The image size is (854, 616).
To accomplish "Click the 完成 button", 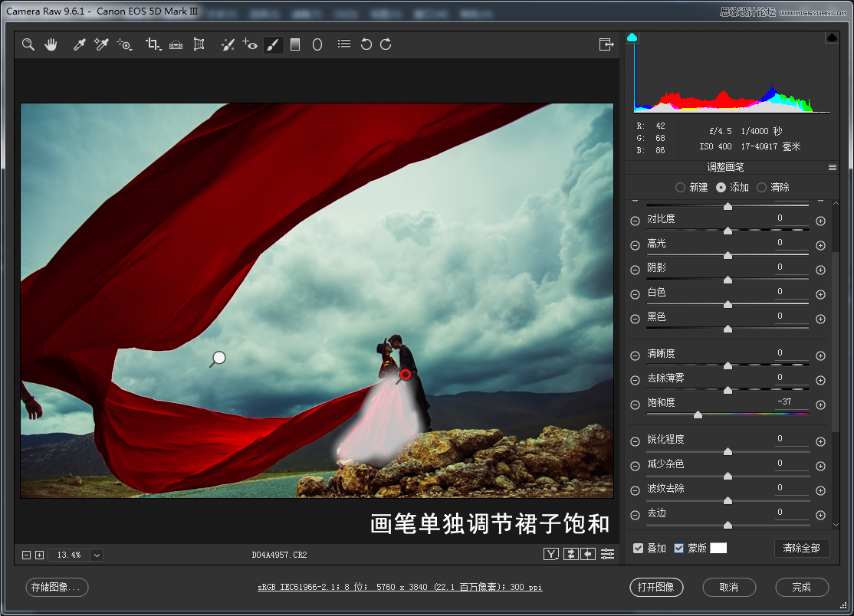I will click(802, 587).
